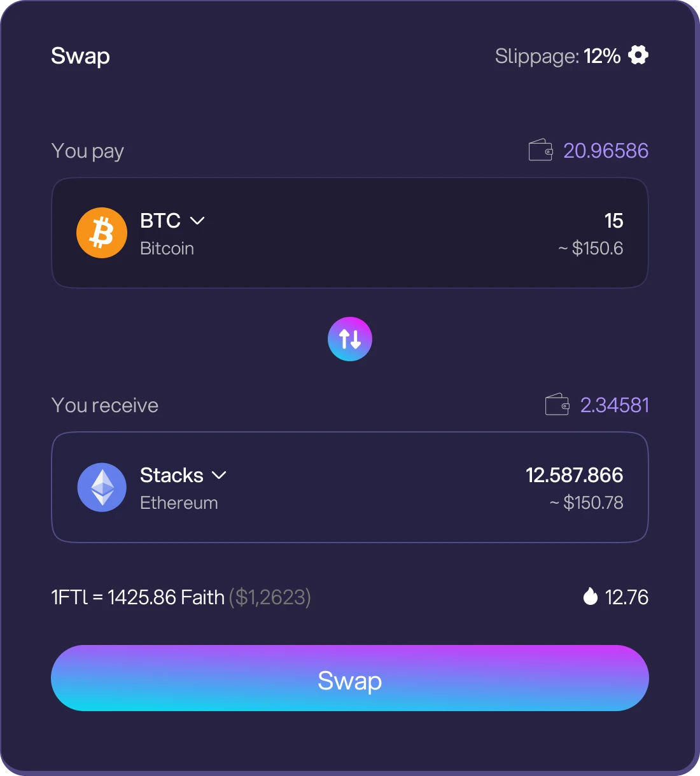
Task: Select the Stacks token name label
Action: 171,475
